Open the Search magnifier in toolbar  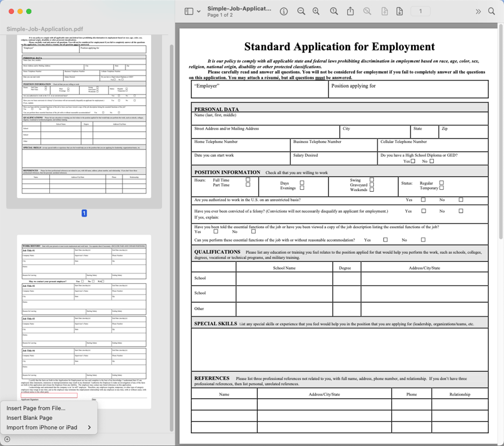pyautogui.click(x=491, y=11)
